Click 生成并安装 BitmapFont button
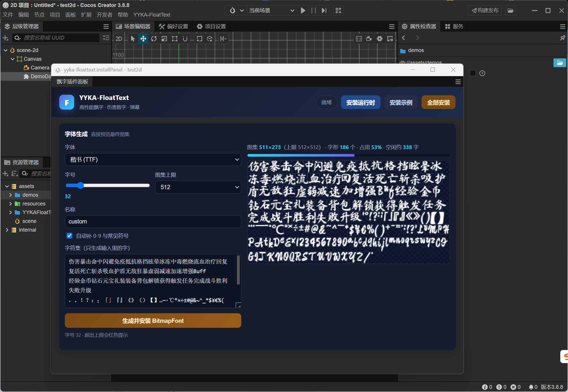This screenshot has width=568, height=392. click(x=153, y=321)
